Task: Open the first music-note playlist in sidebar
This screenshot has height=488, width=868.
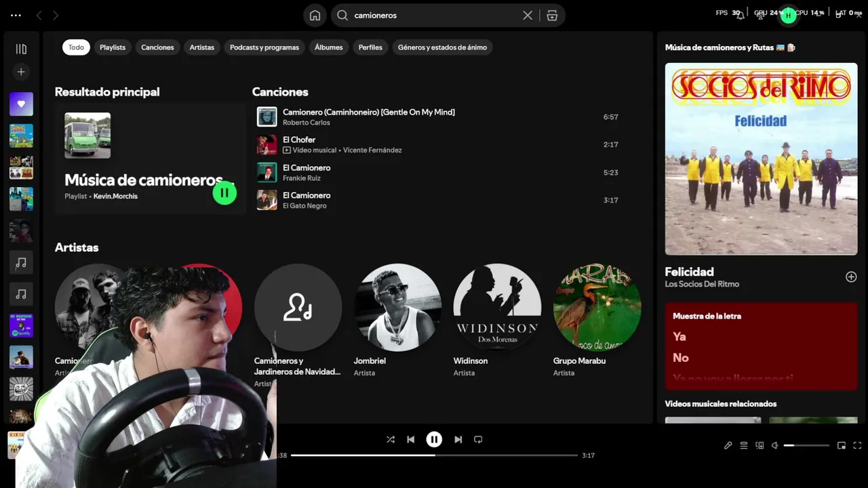Action: tap(21, 262)
